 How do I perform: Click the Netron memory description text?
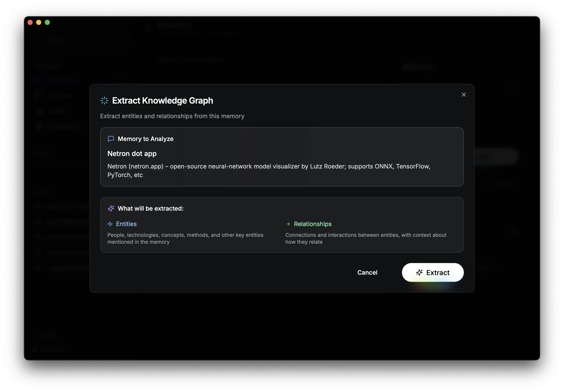pyautogui.click(x=269, y=170)
